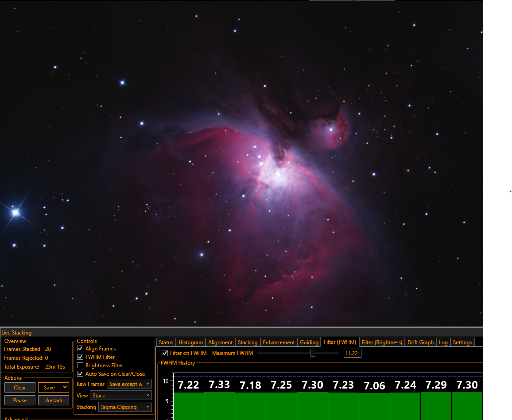Viewport: 512px width, 420px height.
Task: Open the Raw Frames dropdown
Action: coord(129,384)
